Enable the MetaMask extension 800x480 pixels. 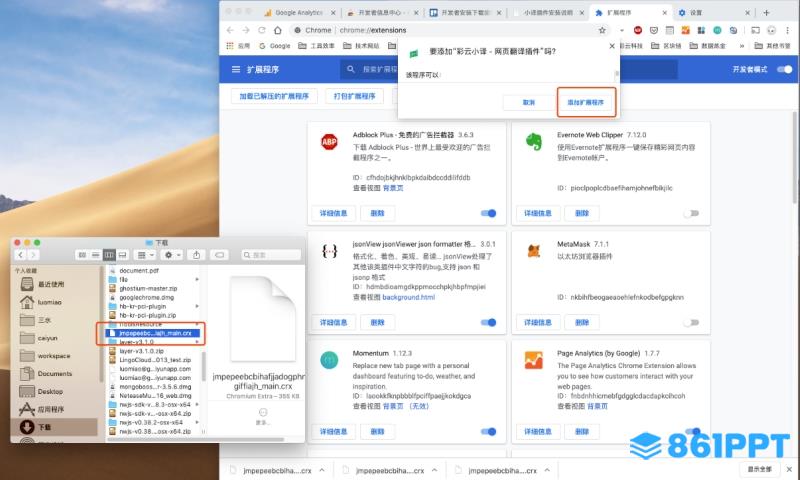(691, 322)
